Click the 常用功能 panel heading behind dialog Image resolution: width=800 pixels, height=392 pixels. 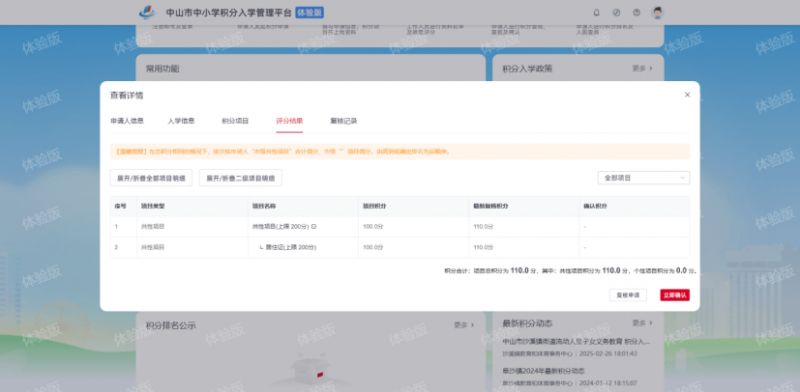[x=163, y=68]
